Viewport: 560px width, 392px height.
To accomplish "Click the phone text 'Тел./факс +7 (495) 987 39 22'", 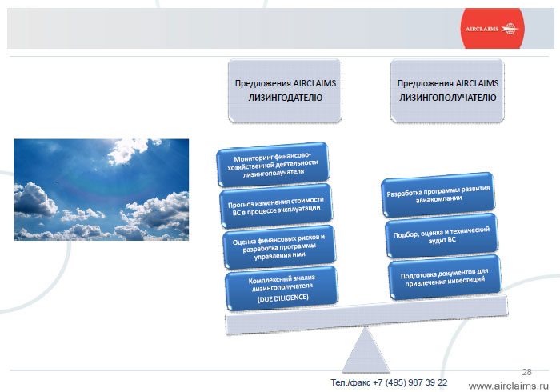I will (x=389, y=382).
